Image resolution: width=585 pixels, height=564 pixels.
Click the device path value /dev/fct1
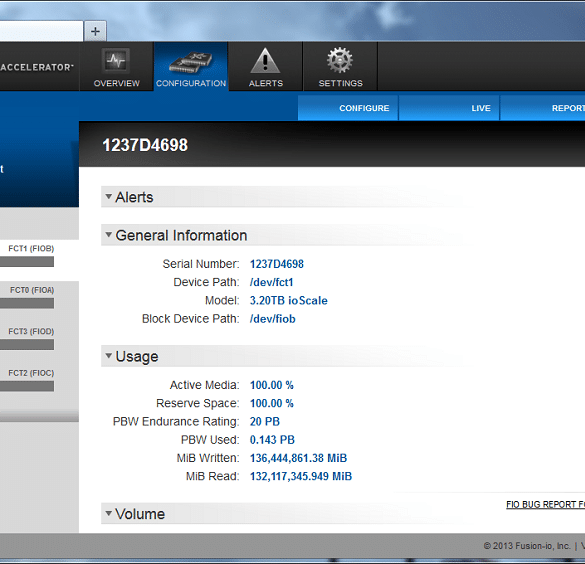pos(272,282)
